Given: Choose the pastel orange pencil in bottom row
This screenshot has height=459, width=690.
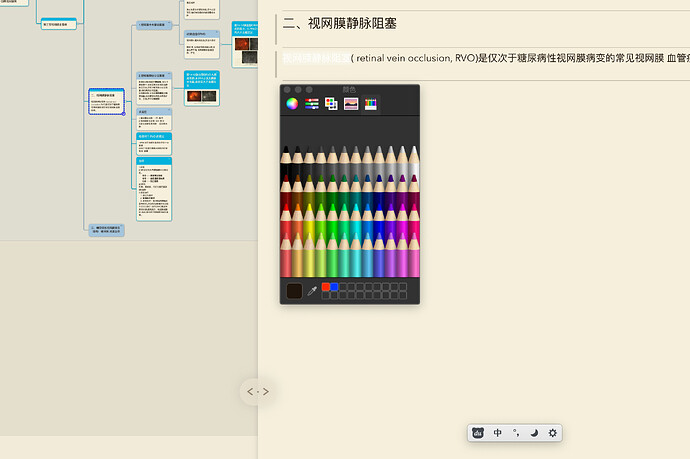Looking at the screenshot, I should (298, 255).
